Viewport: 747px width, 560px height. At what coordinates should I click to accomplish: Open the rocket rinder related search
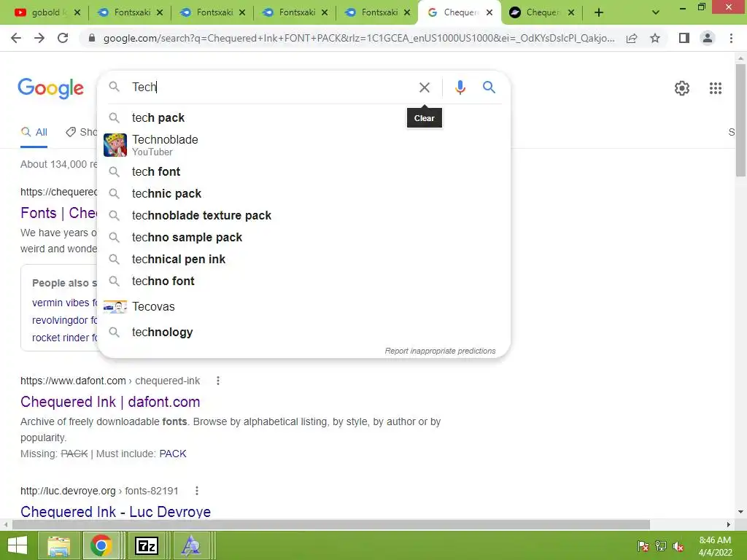(x=64, y=338)
